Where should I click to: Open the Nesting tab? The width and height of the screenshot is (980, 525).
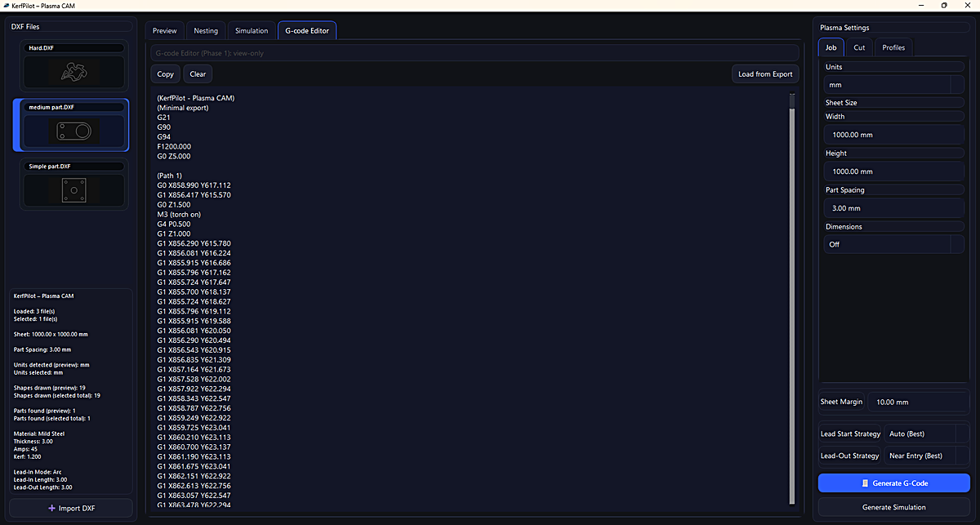[x=206, y=30]
